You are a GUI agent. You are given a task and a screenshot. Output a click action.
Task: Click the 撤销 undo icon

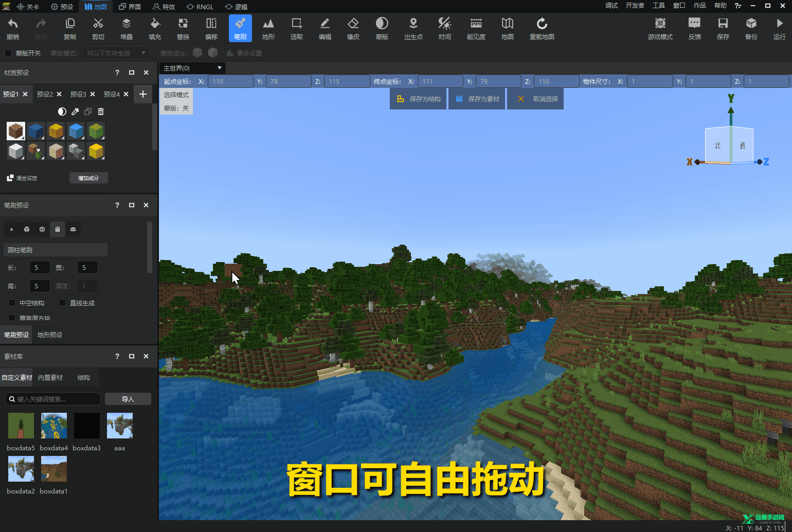[13, 28]
